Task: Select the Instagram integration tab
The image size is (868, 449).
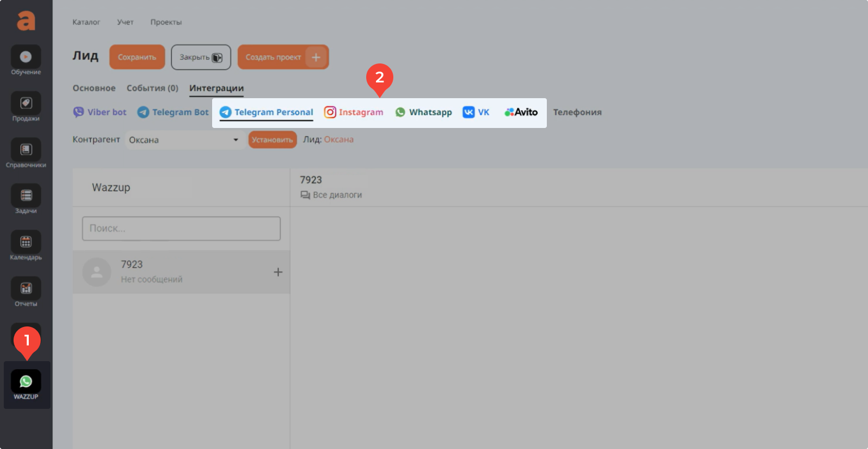Action: [354, 112]
